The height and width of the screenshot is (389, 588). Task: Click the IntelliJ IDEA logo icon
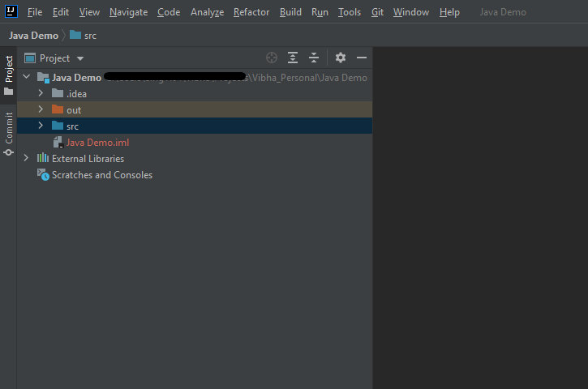10,11
